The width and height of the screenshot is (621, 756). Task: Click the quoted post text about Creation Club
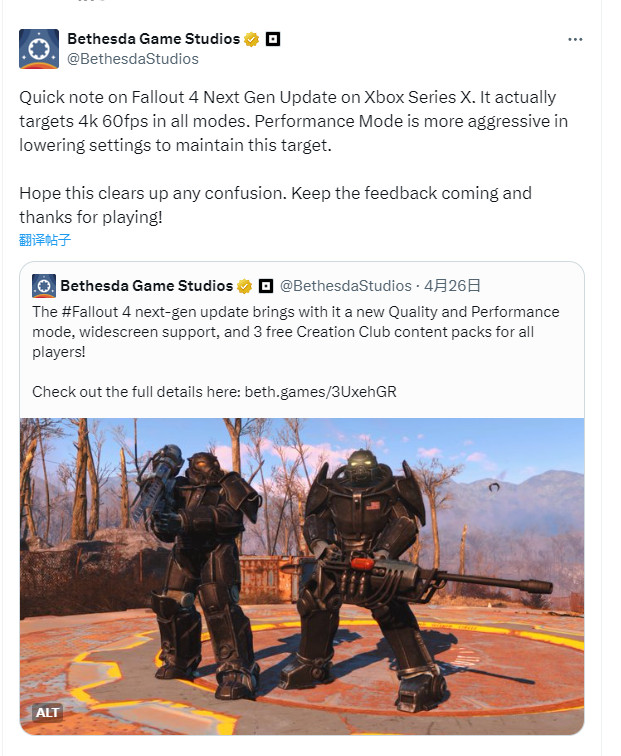[296, 332]
